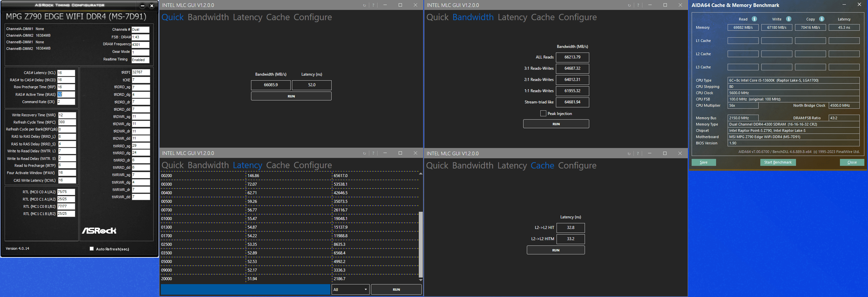Click the Stream-triad like value field
Screen dimensions: 868x297
[x=572, y=102]
